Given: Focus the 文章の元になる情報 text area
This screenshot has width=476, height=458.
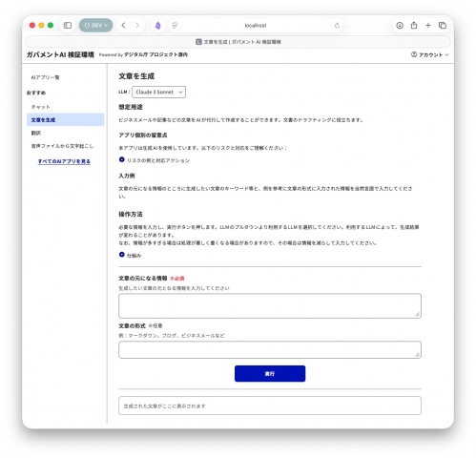Looking at the screenshot, I should point(270,305).
